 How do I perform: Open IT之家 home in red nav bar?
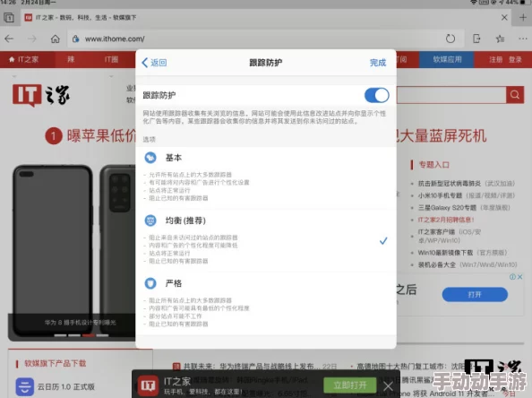click(x=24, y=60)
